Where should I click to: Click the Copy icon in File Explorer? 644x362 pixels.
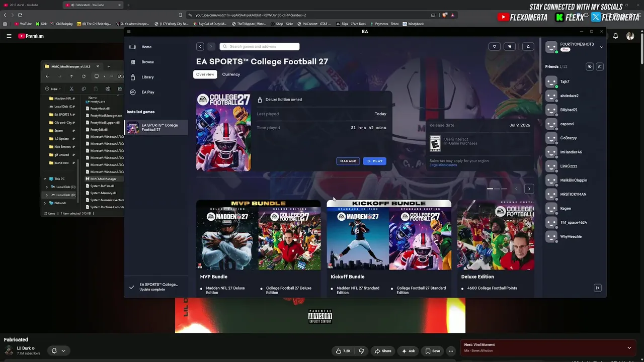pyautogui.click(x=84, y=89)
